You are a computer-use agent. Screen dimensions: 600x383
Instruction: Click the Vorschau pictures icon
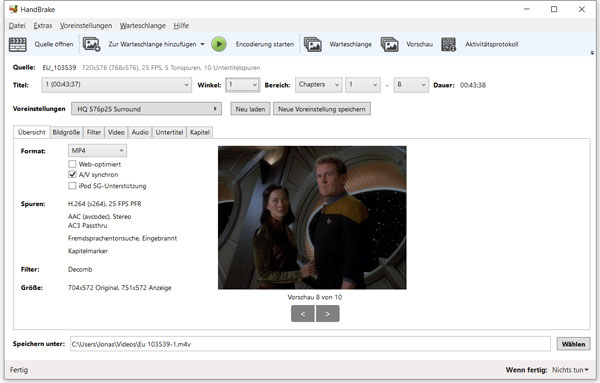(x=390, y=44)
